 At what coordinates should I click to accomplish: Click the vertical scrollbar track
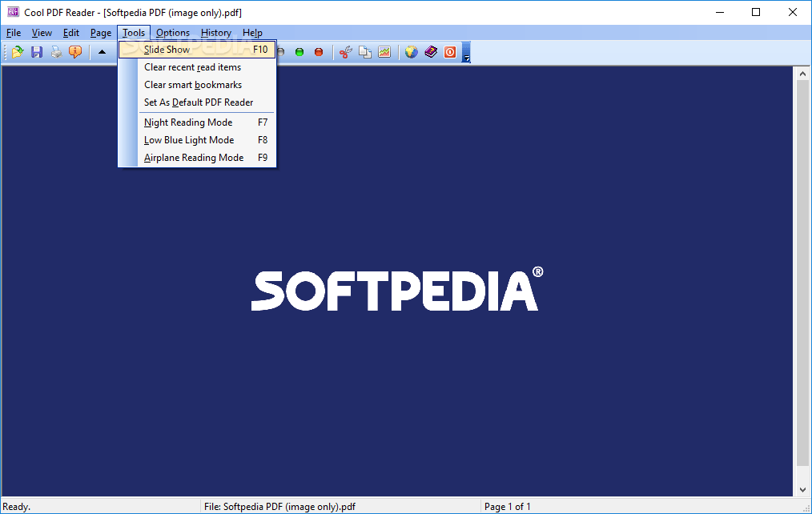(802, 475)
